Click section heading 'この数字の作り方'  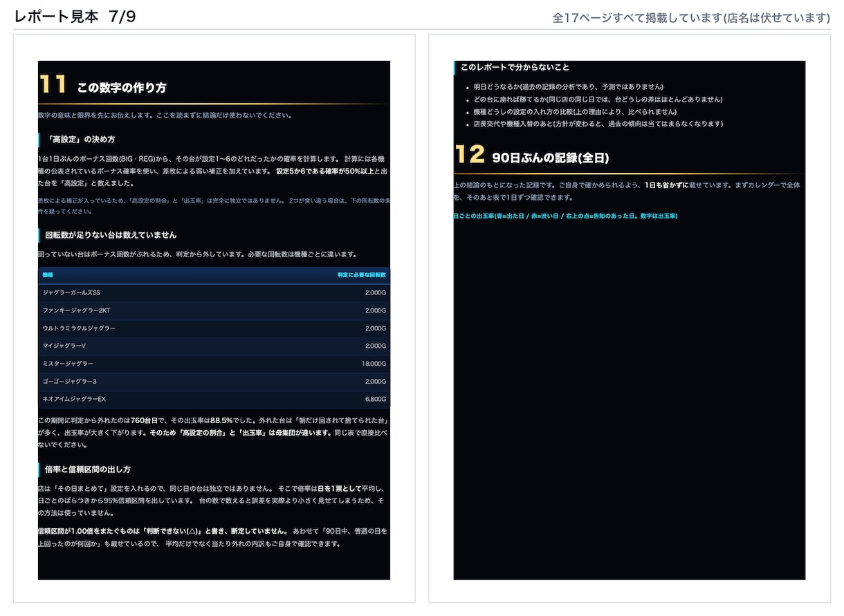(122, 88)
